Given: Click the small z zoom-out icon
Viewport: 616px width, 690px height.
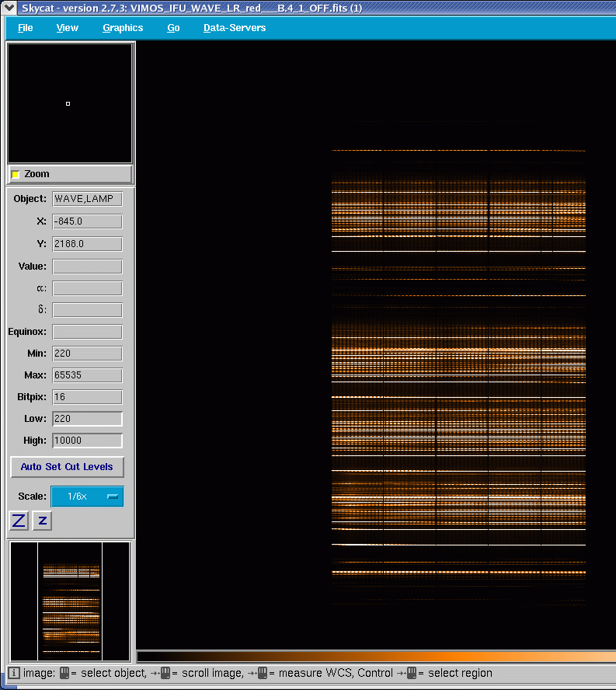Looking at the screenshot, I should click(43, 521).
